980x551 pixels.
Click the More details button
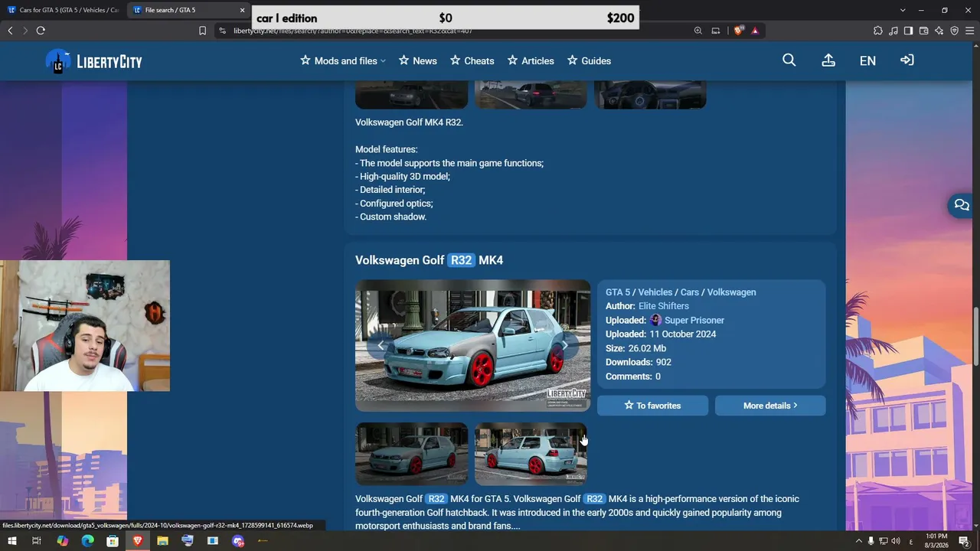770,406
